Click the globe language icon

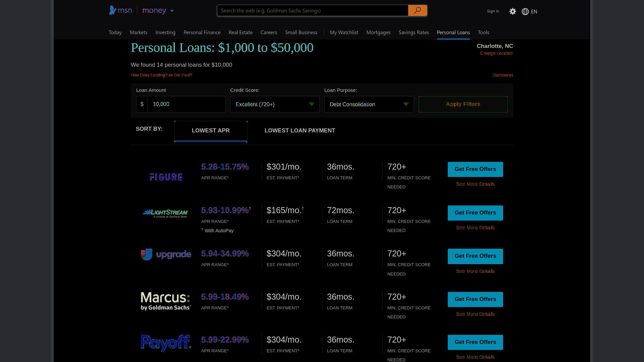[x=525, y=11]
